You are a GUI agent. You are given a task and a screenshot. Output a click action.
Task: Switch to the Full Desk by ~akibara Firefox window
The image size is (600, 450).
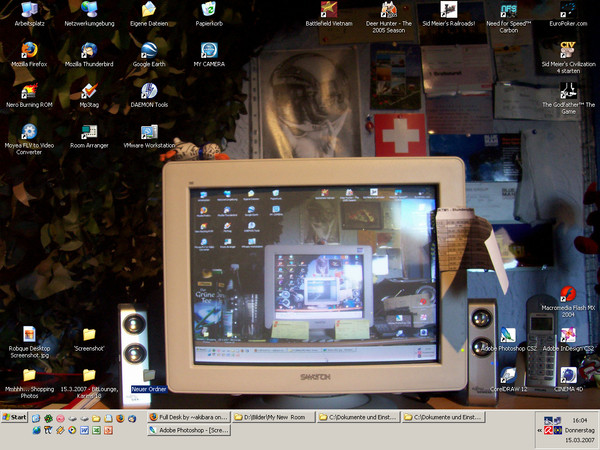pyautogui.click(x=189, y=417)
